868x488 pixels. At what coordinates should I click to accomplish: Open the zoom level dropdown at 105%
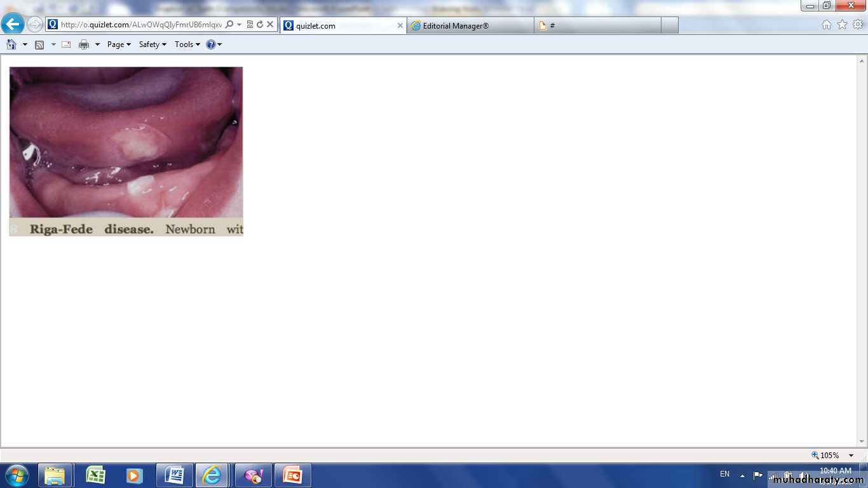(851, 456)
